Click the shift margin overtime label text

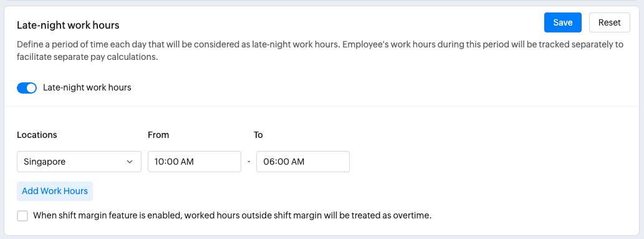point(232,215)
